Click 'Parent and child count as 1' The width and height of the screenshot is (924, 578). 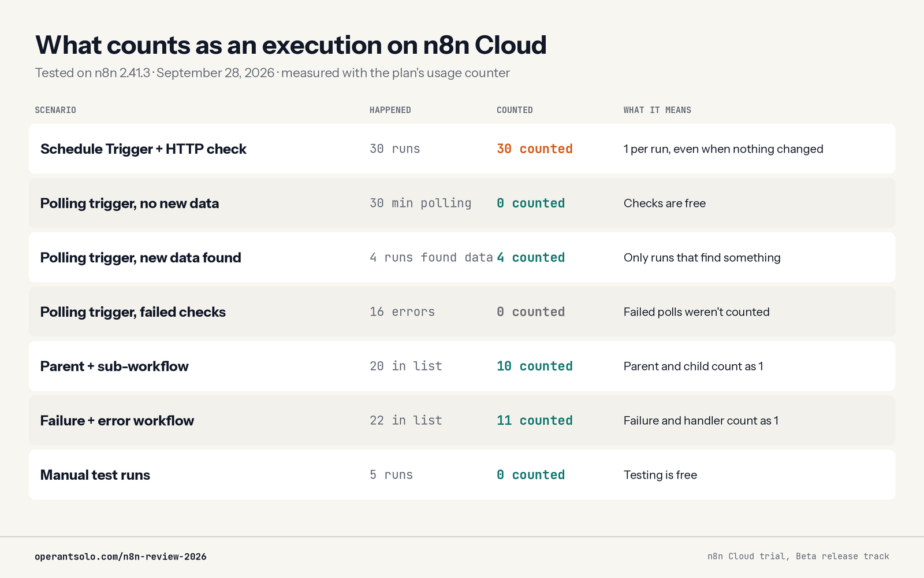tap(694, 366)
